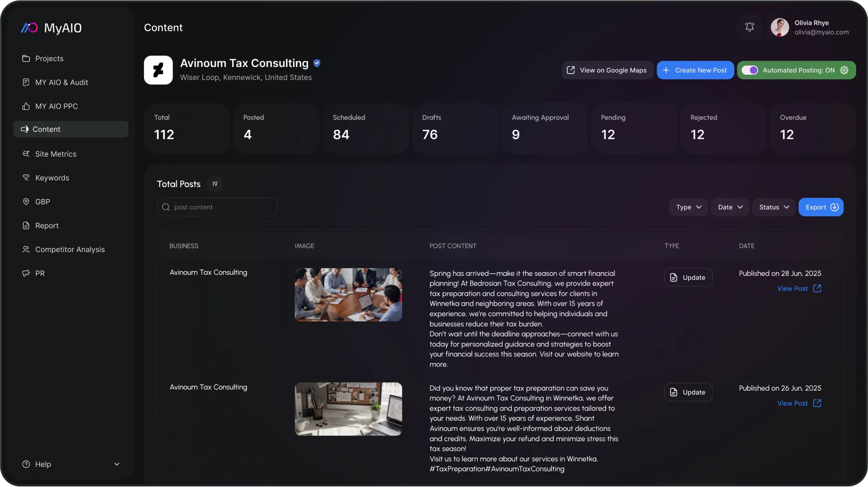868x487 pixels.
Task: Click the Export download icon
Action: pos(834,207)
